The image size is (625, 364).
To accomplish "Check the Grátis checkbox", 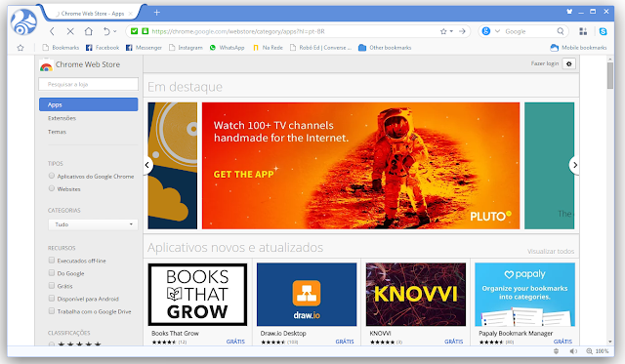I will point(52,286).
